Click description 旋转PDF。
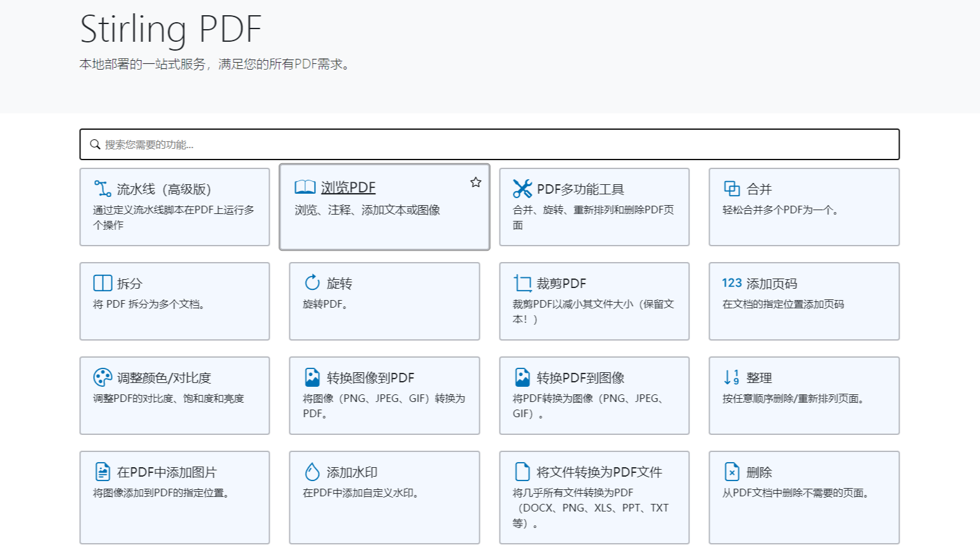Screen dimensions: 980x552 325,304
